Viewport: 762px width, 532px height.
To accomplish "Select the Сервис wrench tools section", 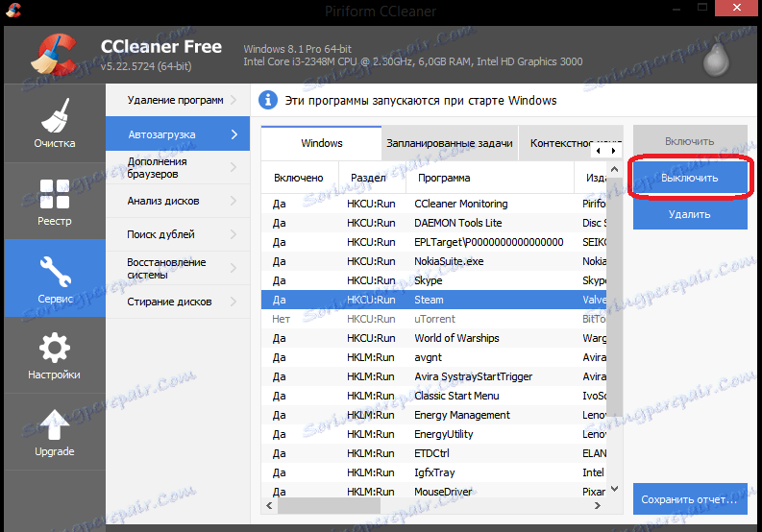I will click(x=55, y=278).
